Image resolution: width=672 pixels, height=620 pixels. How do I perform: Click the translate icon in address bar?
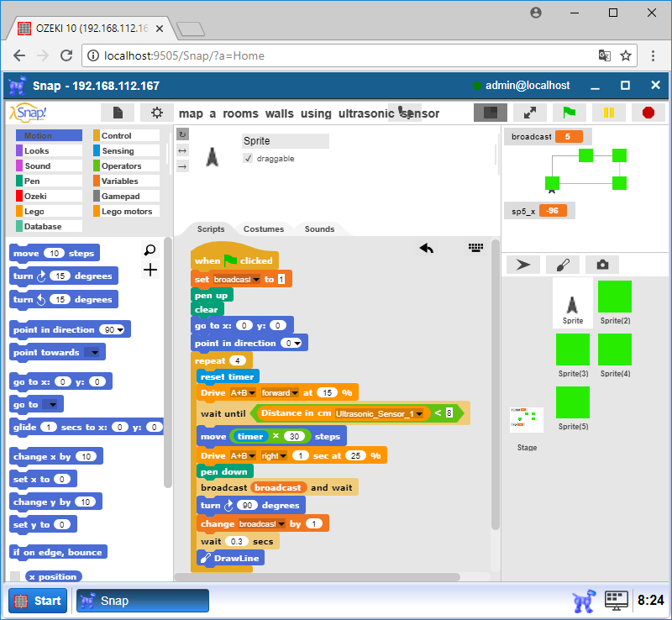point(604,55)
